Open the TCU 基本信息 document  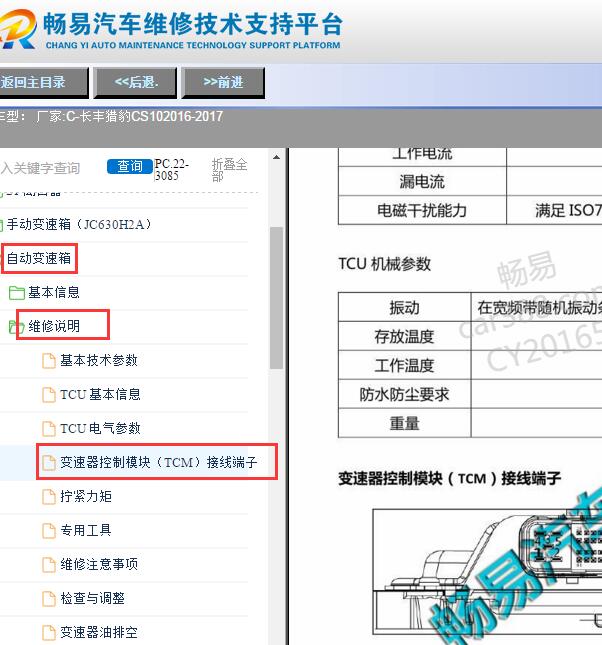point(100,394)
